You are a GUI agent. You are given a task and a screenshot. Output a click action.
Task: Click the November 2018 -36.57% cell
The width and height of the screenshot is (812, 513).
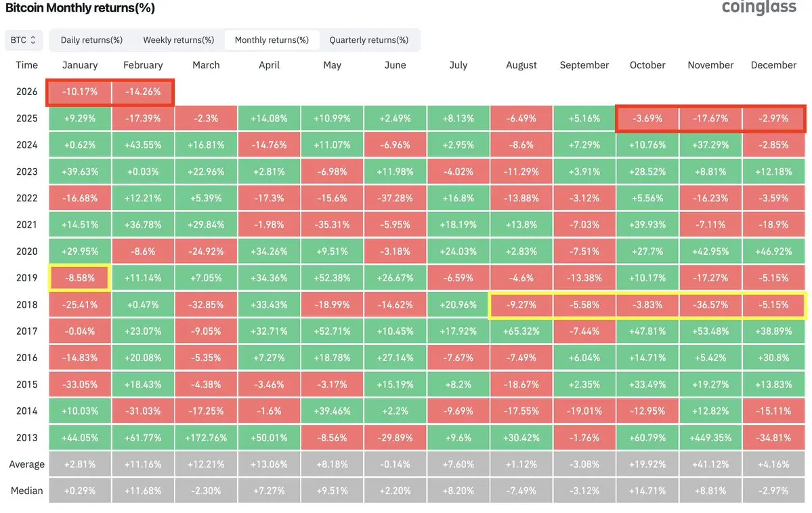pos(710,305)
